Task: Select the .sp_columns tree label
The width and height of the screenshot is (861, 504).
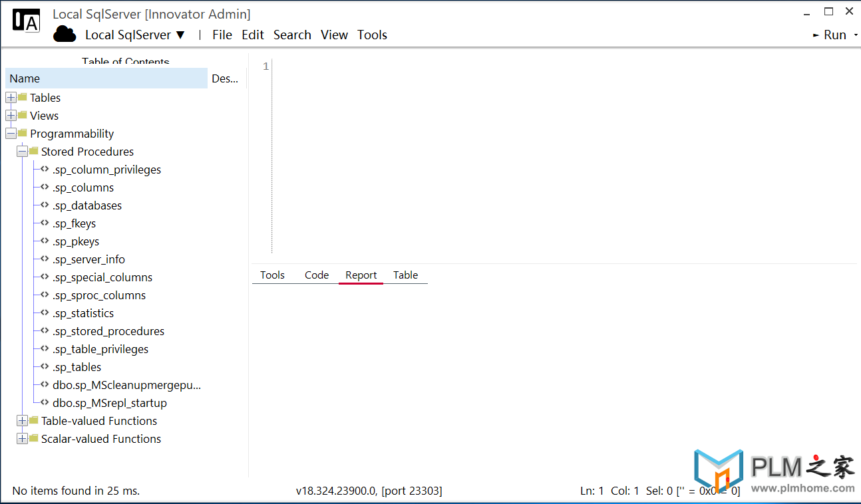Action: pos(83,188)
